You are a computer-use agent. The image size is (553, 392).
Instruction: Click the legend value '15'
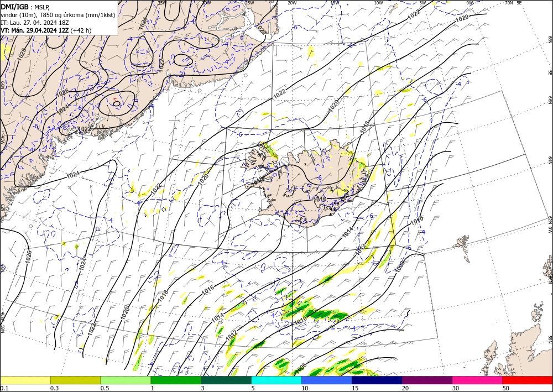(355, 388)
